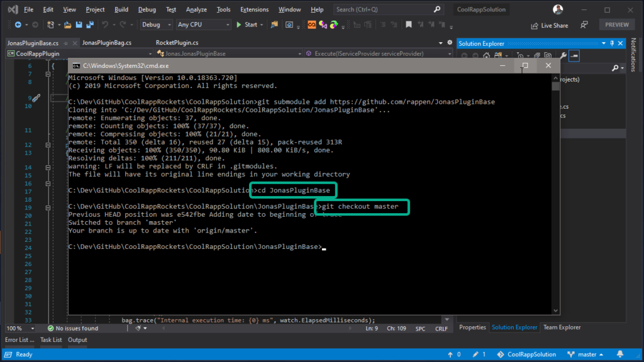Click the Navigate Backward arrow
This screenshot has width=644, height=362.
[19, 25]
